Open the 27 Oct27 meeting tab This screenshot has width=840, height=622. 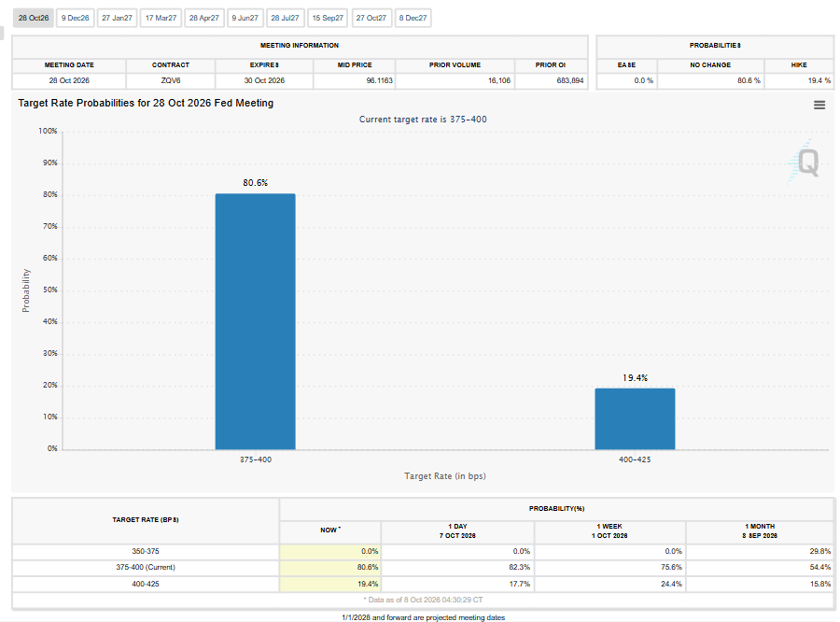coord(371,18)
